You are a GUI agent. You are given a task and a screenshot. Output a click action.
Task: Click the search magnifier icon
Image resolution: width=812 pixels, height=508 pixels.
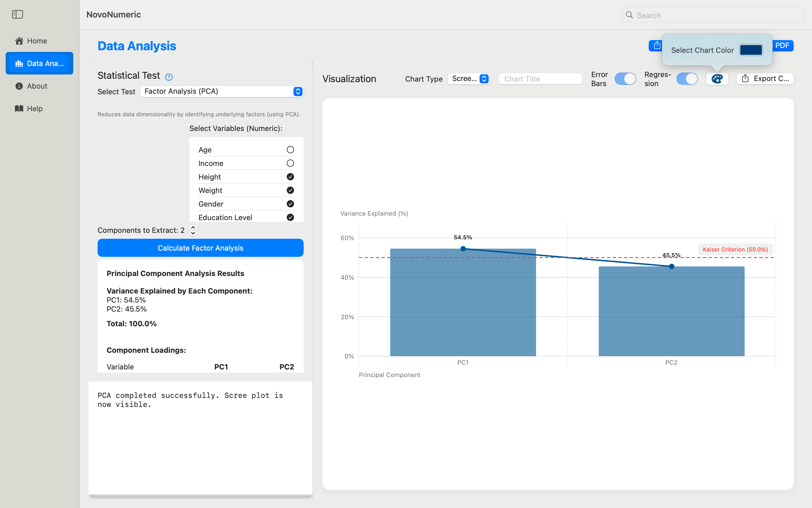tap(630, 15)
